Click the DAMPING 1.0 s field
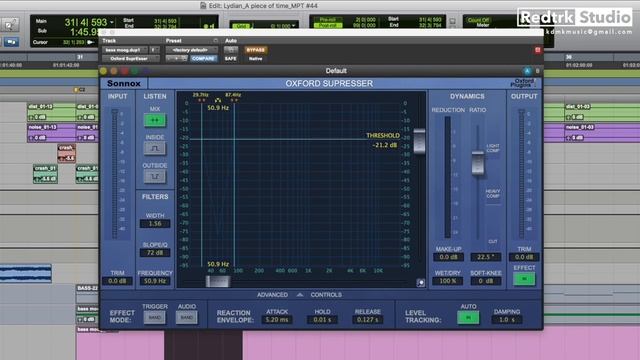 click(507, 320)
